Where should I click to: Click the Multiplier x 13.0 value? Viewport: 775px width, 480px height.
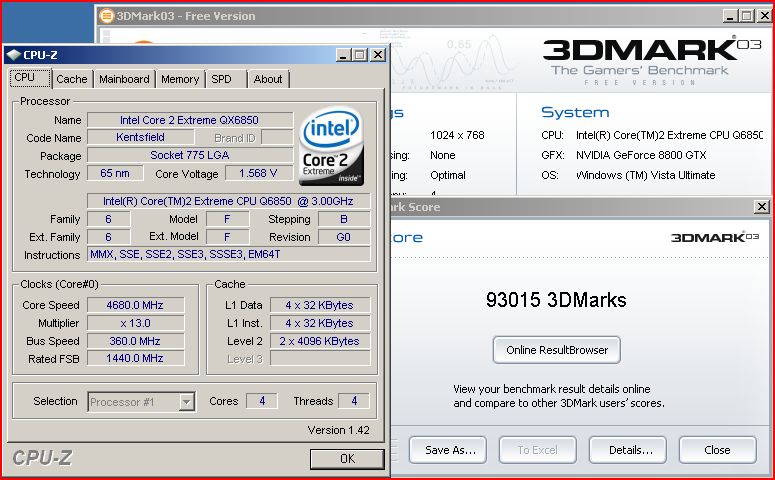point(135,323)
